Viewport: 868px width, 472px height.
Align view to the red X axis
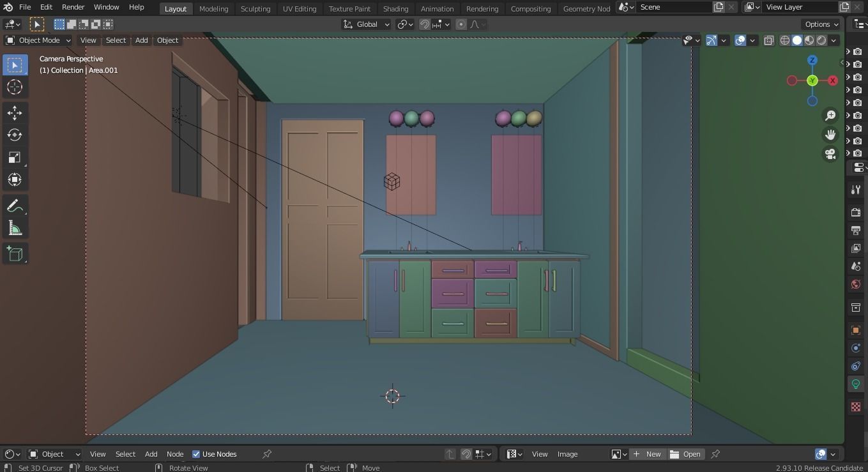833,80
